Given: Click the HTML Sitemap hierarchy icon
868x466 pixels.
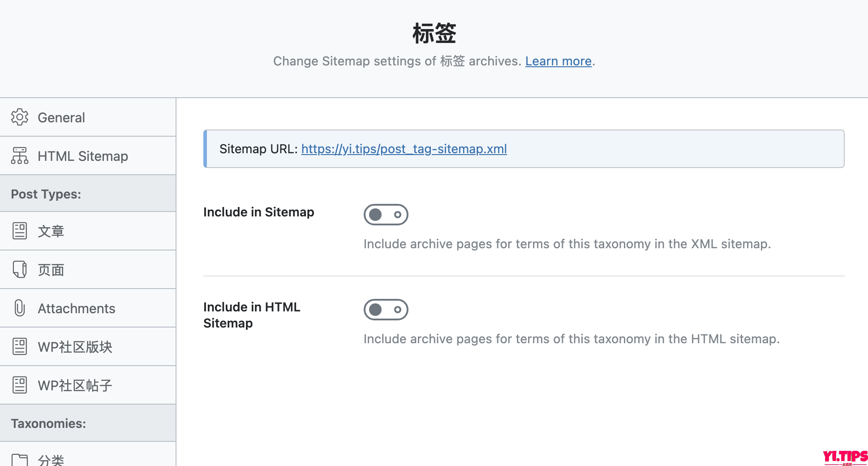Looking at the screenshot, I should 20,155.
